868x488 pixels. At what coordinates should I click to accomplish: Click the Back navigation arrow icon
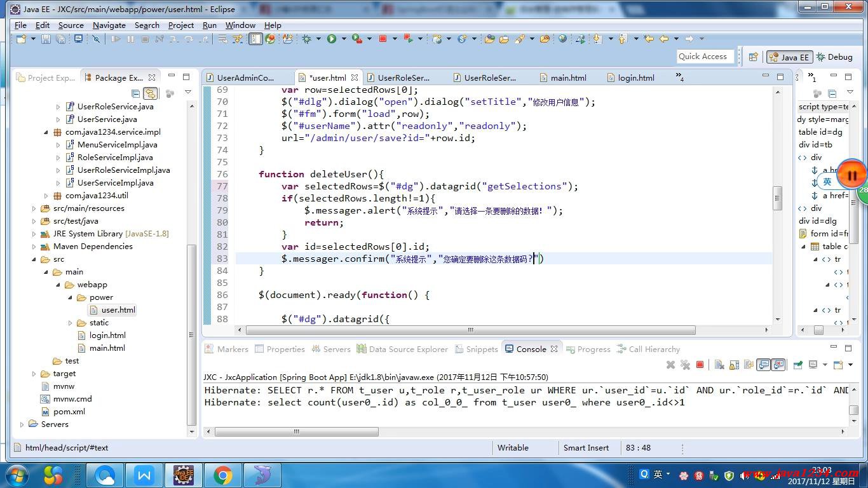point(665,39)
